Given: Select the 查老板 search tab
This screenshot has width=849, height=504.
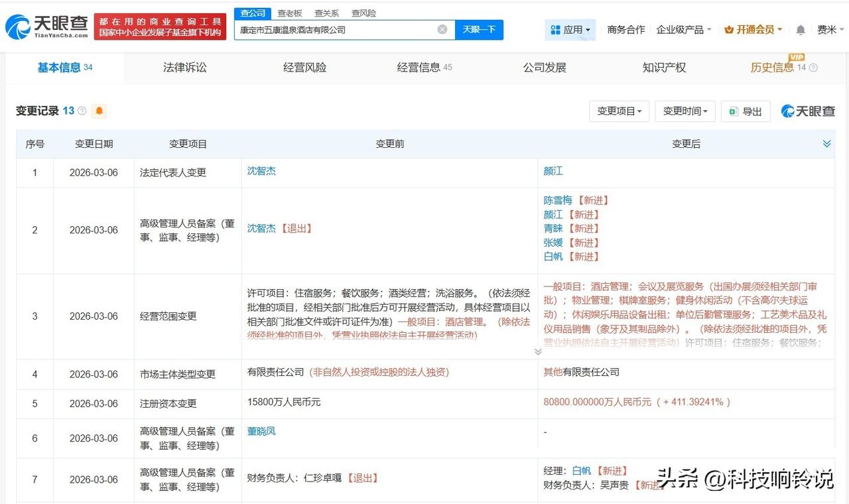Looking at the screenshot, I should click(290, 13).
